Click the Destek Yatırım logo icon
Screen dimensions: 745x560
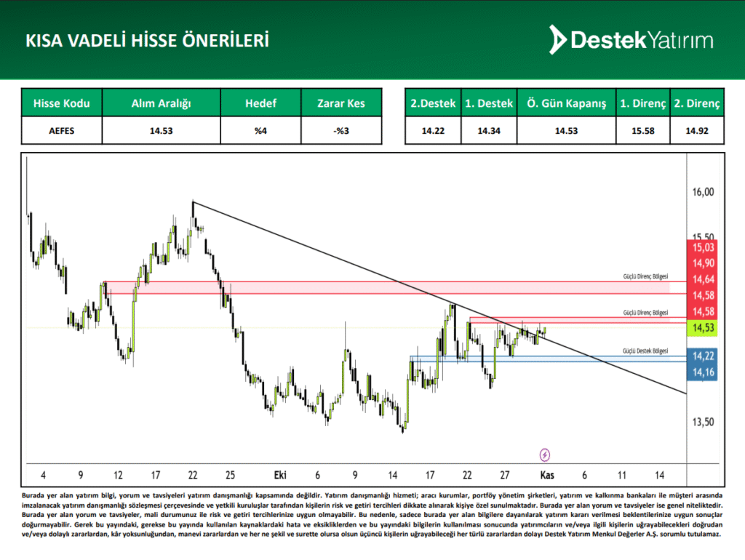point(558,40)
